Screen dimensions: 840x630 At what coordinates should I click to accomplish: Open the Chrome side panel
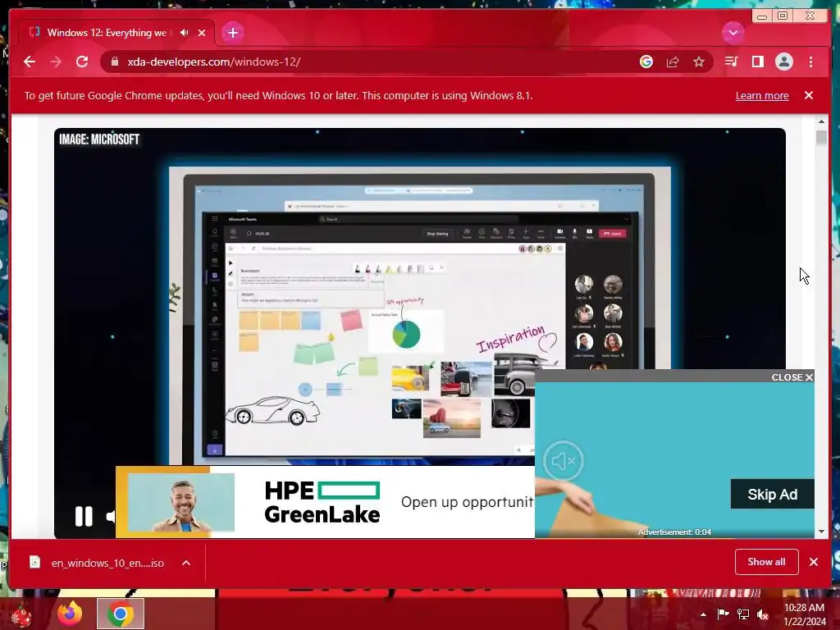tap(757, 62)
